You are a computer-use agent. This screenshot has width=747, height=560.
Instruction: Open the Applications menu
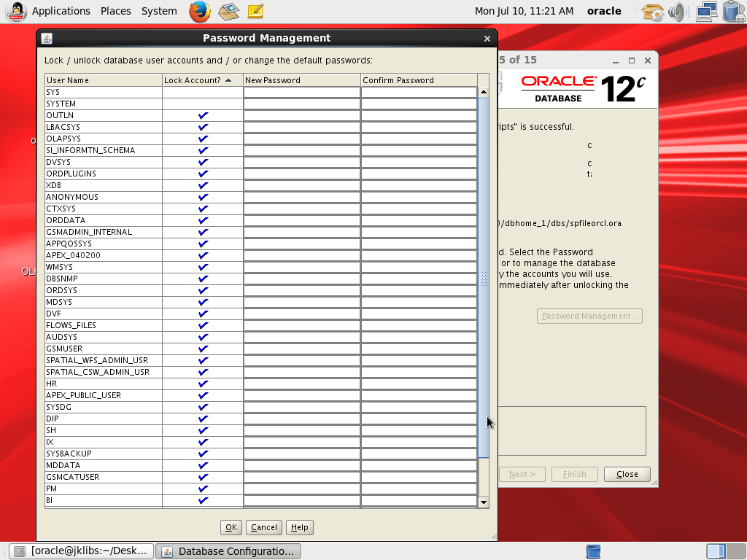[61, 11]
